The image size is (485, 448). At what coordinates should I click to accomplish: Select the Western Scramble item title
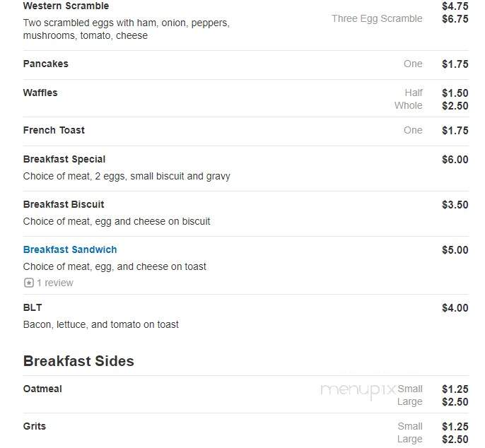tap(66, 6)
